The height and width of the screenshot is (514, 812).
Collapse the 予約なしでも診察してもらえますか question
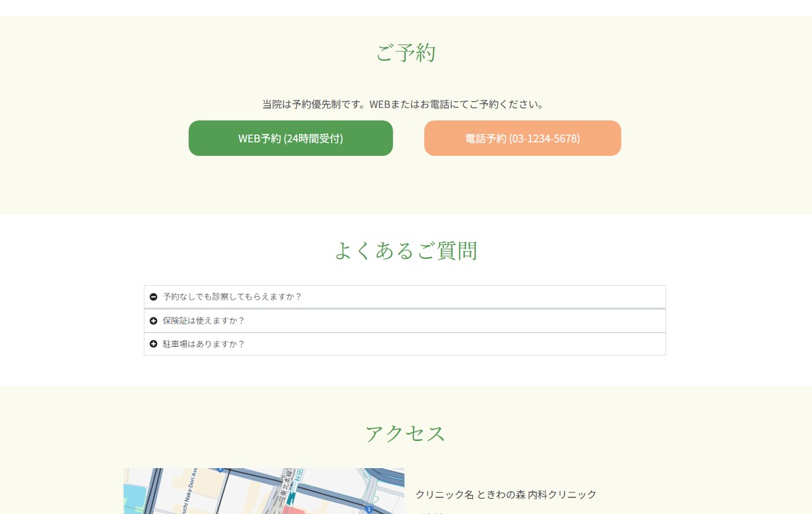coord(405,297)
